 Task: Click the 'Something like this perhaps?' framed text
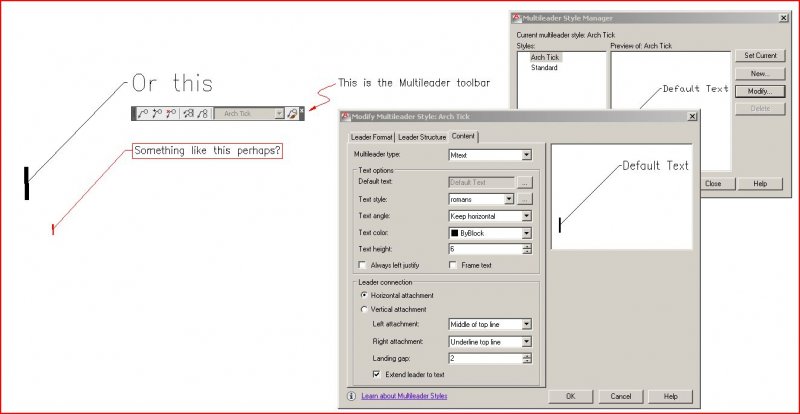207,151
